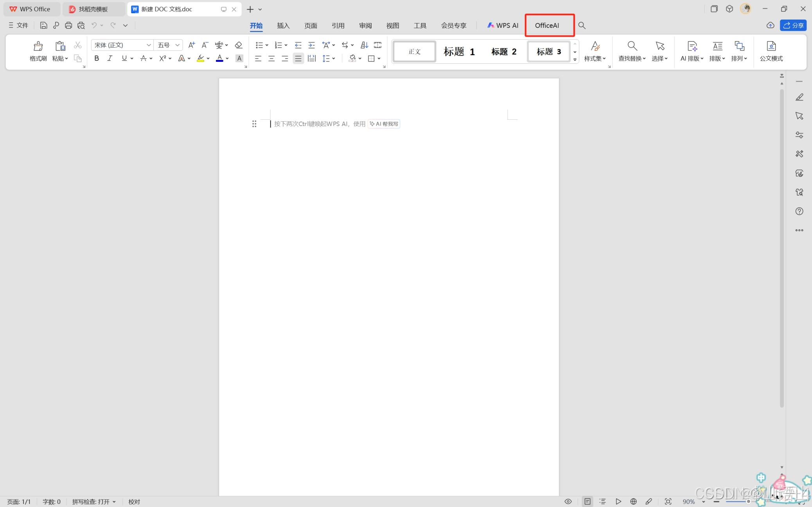Expand bullet list style dropdown arrow
The height and width of the screenshot is (507, 812).
pos(267,45)
